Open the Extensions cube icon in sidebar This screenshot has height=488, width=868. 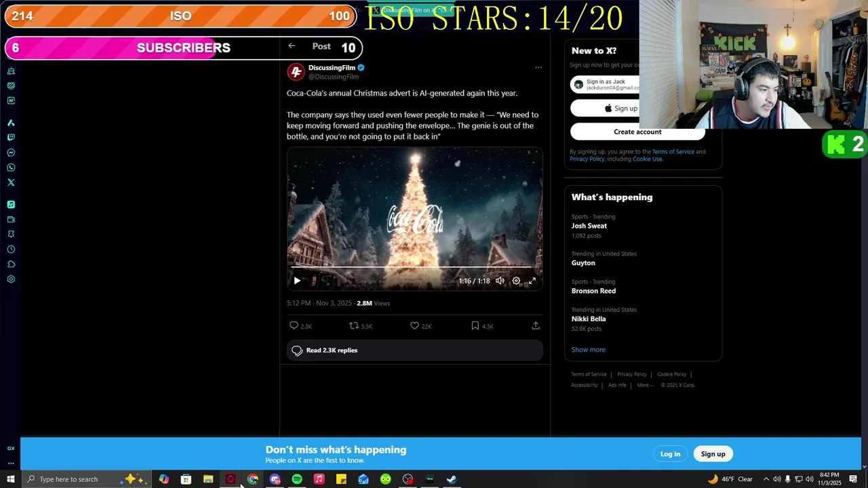tap(11, 264)
